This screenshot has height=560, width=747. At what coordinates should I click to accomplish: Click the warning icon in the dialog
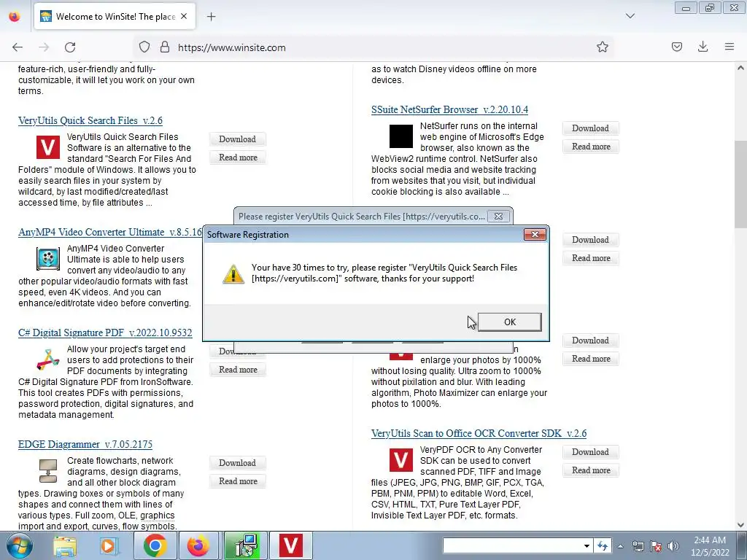233,273
